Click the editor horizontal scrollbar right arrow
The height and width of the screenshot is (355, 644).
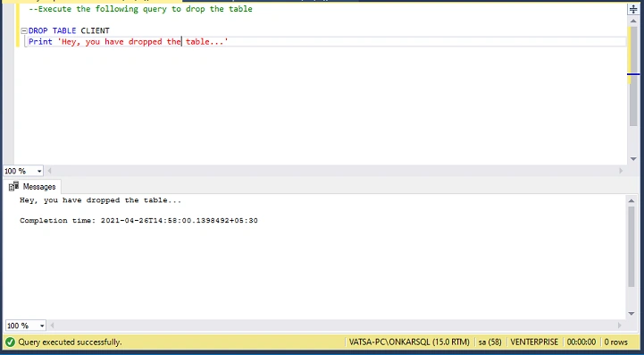click(621, 171)
